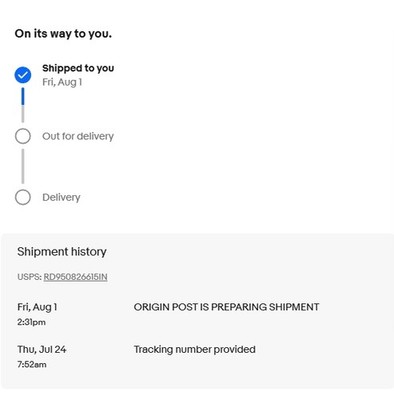Viewport: 394px width, 400px height.
Task: Click the 'Out for delivery' step label
Action: coord(78,136)
